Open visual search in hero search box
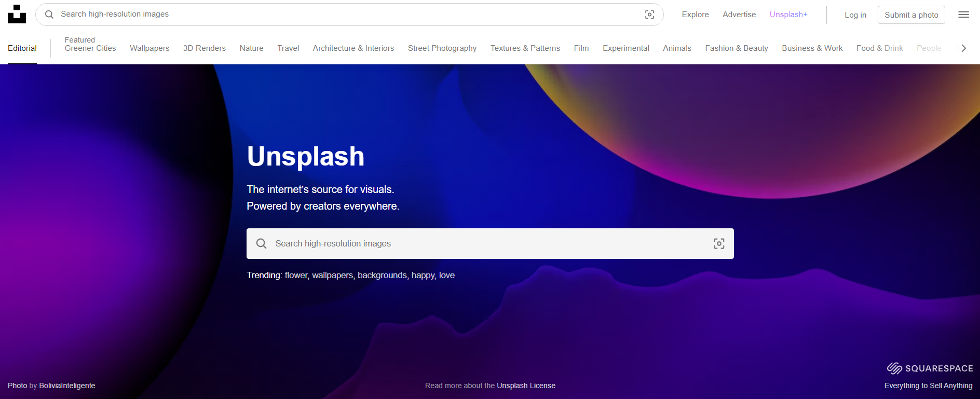The image size is (980, 399). (x=719, y=244)
